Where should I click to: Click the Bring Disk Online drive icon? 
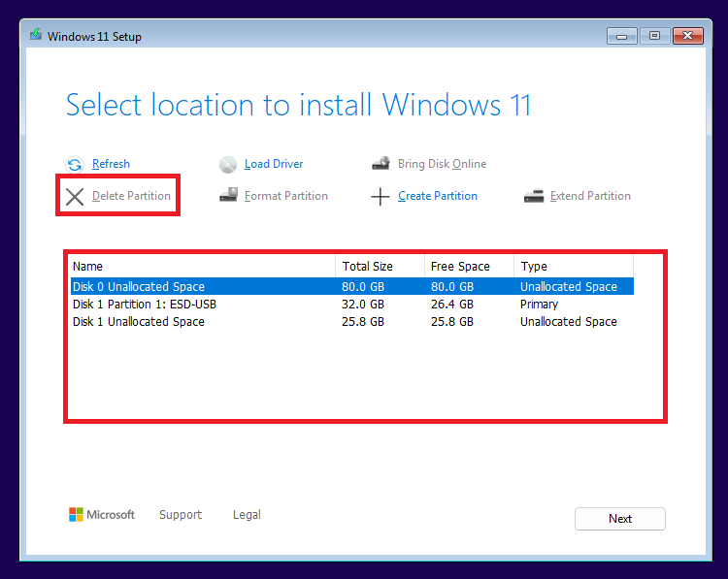pyautogui.click(x=381, y=163)
